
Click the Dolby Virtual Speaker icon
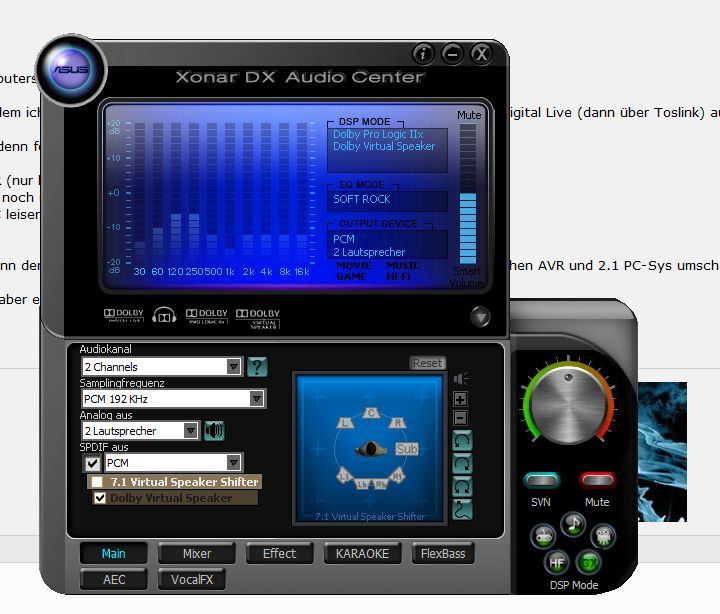coord(258,318)
